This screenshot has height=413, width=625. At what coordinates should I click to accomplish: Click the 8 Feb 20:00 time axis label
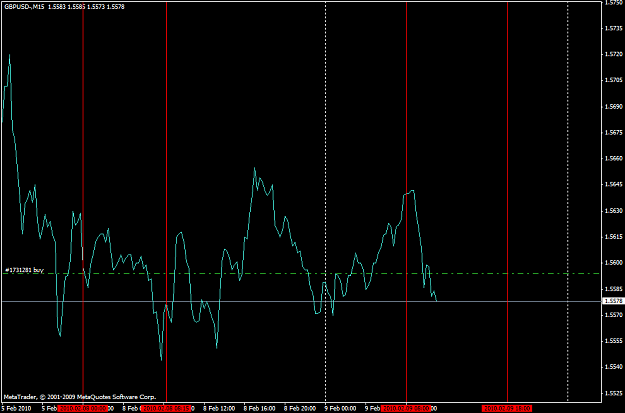click(x=300, y=409)
